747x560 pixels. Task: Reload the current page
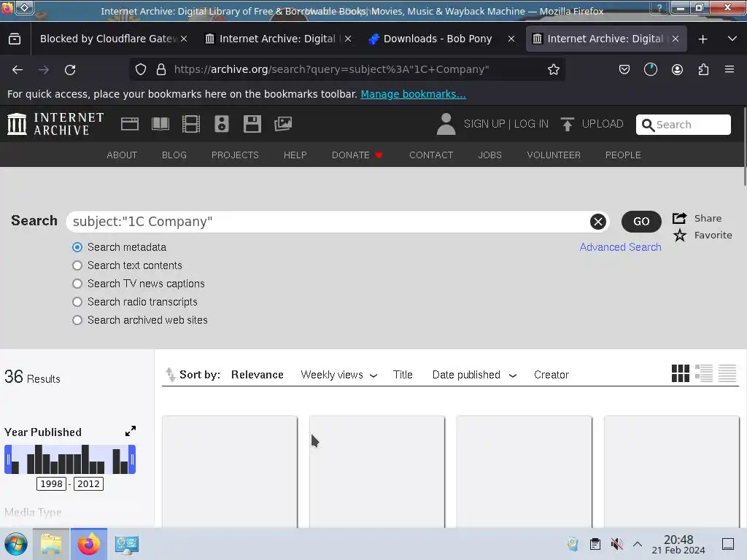click(x=70, y=70)
